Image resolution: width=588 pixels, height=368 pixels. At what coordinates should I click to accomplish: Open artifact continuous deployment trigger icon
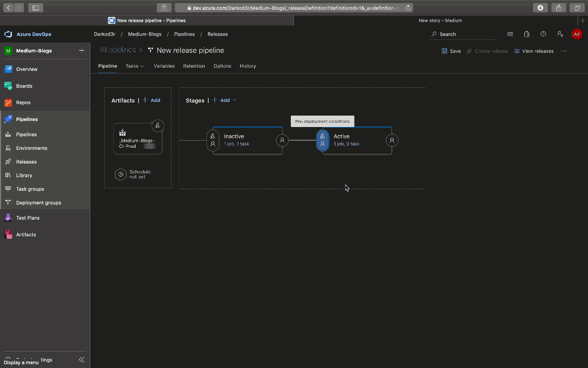point(158,126)
